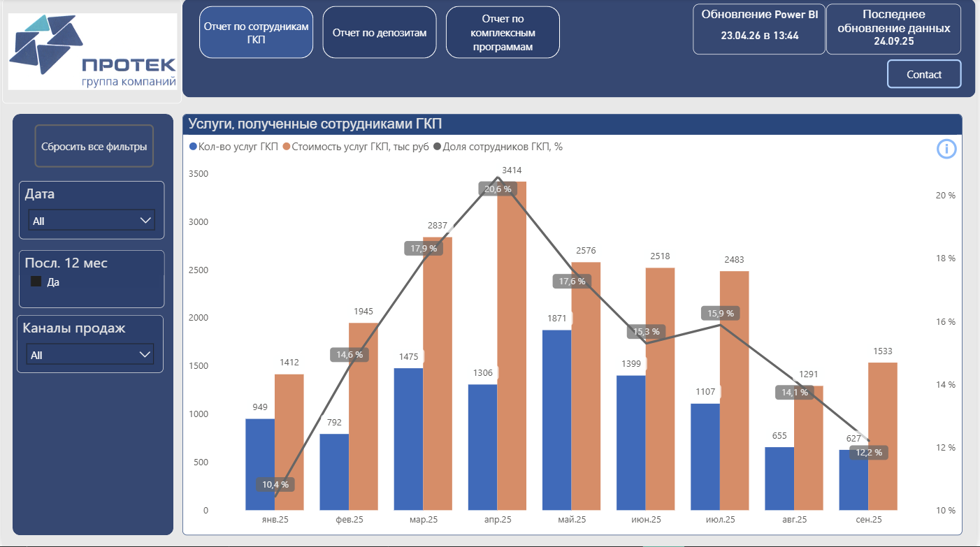The image size is (980, 547).
Task: Select the orange сен.25 bar labeled 1533
Action: (x=882, y=436)
